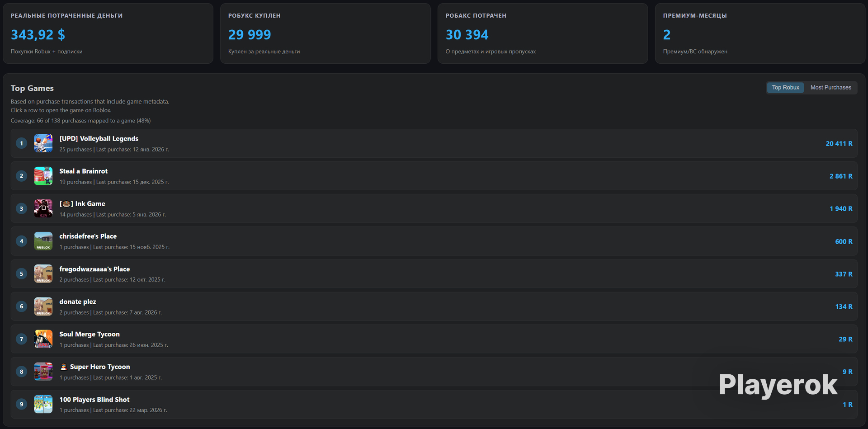Screen dimensions: 868x429
Task: Open the chrisdefree's Place title
Action: point(88,236)
